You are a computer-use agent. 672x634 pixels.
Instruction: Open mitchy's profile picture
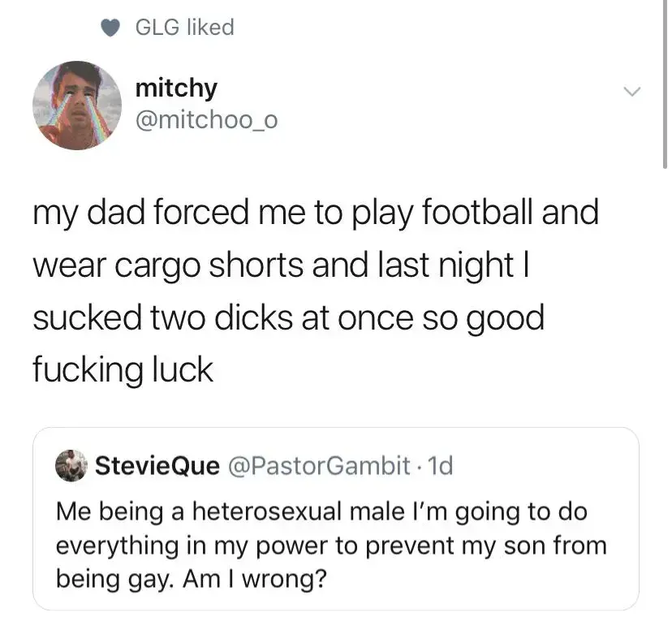pyautogui.click(x=77, y=106)
